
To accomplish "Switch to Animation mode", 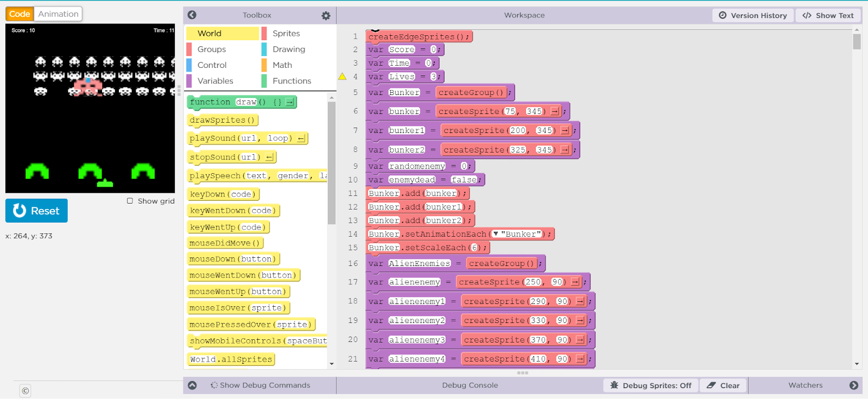I will [x=58, y=14].
